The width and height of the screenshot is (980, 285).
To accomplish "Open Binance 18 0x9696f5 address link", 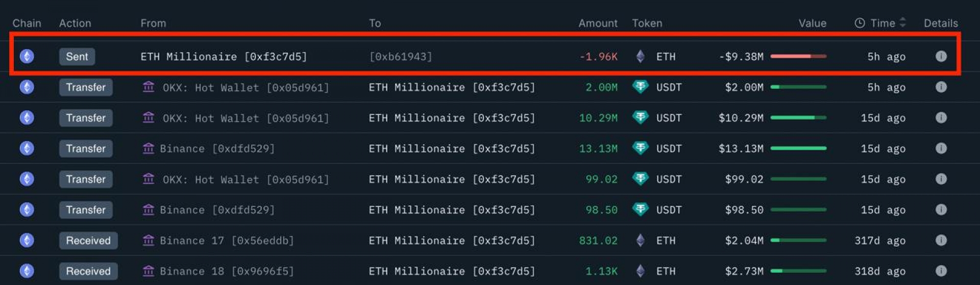I will coord(227,271).
